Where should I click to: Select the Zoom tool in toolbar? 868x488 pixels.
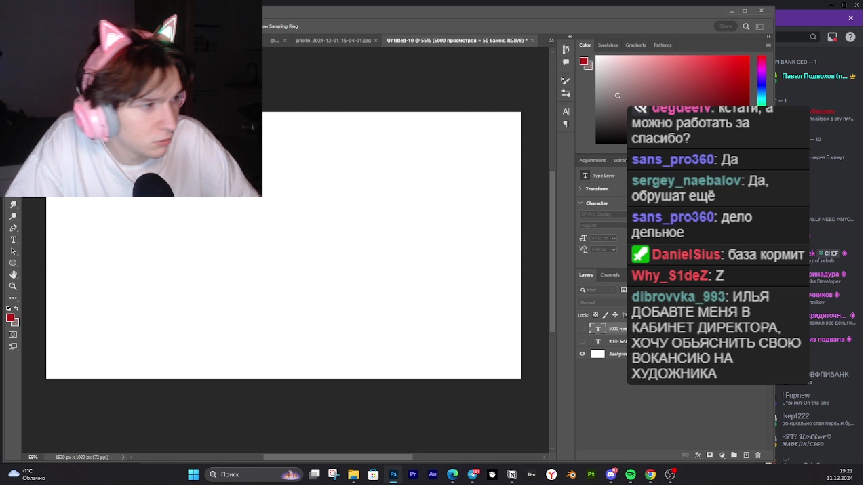13,286
